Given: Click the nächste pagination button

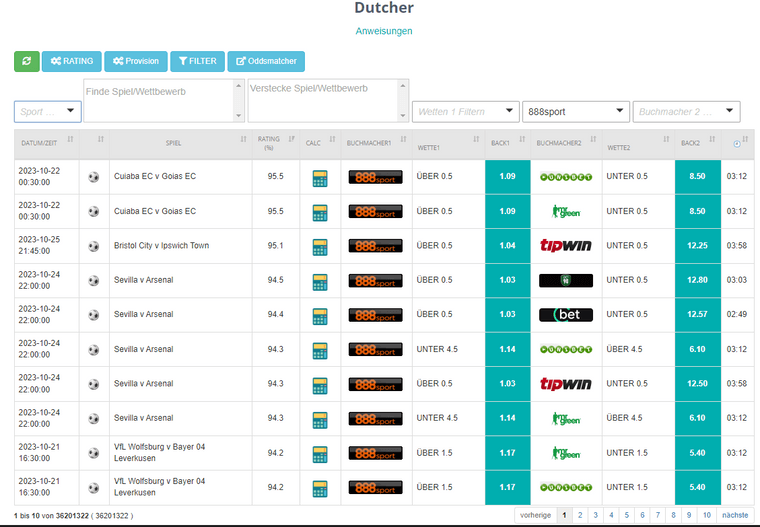Looking at the screenshot, I should [735, 515].
